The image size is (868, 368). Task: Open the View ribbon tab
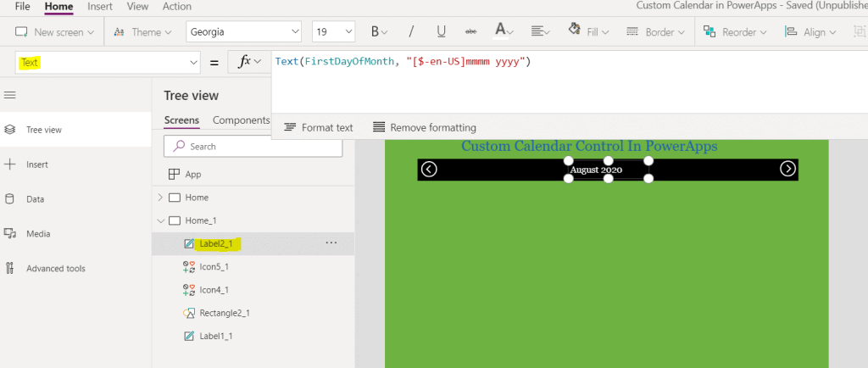[138, 7]
